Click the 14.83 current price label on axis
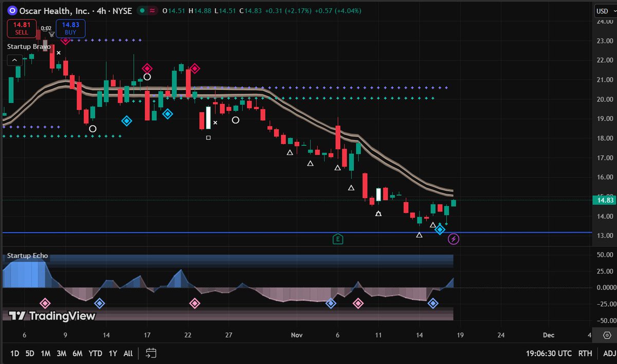Image resolution: width=617 pixels, height=364 pixels. click(605, 200)
